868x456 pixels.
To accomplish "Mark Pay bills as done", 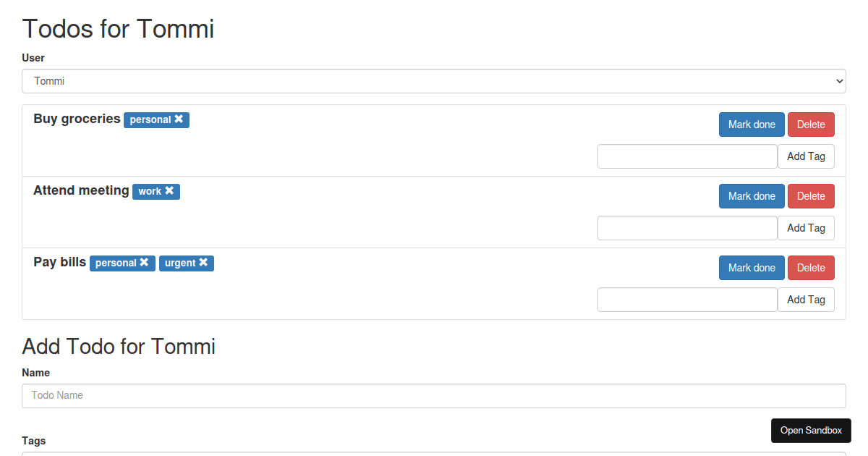I will (752, 268).
